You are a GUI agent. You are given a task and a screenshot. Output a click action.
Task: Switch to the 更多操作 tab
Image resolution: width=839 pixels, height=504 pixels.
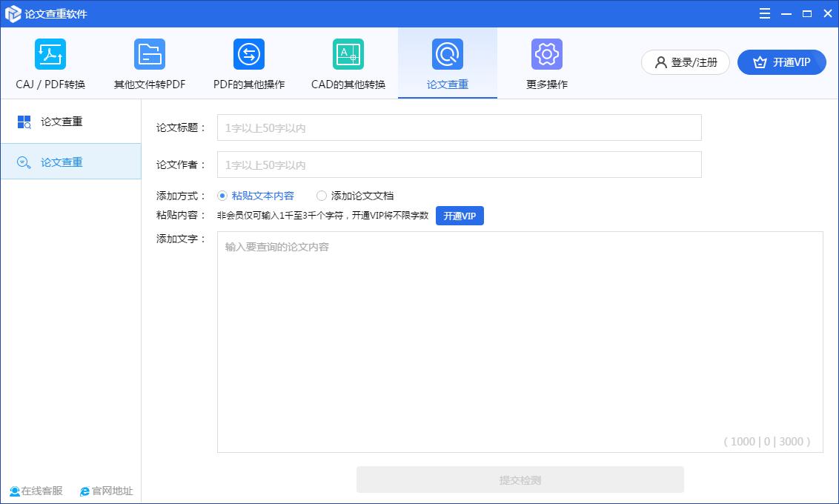point(546,84)
